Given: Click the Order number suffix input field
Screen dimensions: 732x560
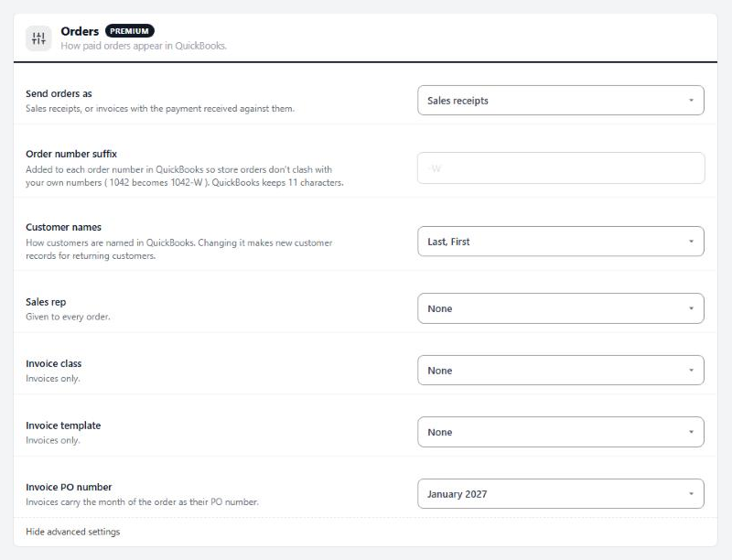Looking at the screenshot, I should tap(561, 168).
